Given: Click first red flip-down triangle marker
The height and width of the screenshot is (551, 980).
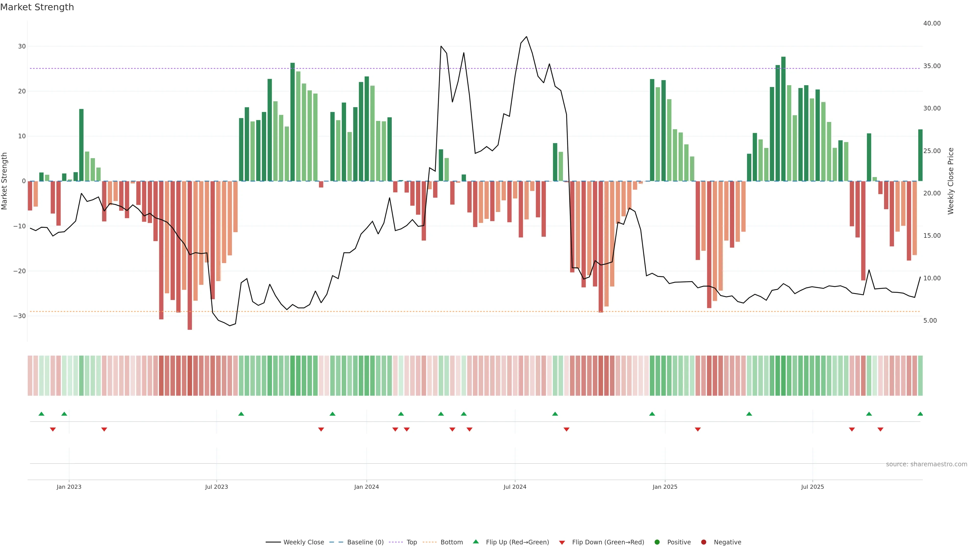Looking at the screenshot, I should click(53, 429).
